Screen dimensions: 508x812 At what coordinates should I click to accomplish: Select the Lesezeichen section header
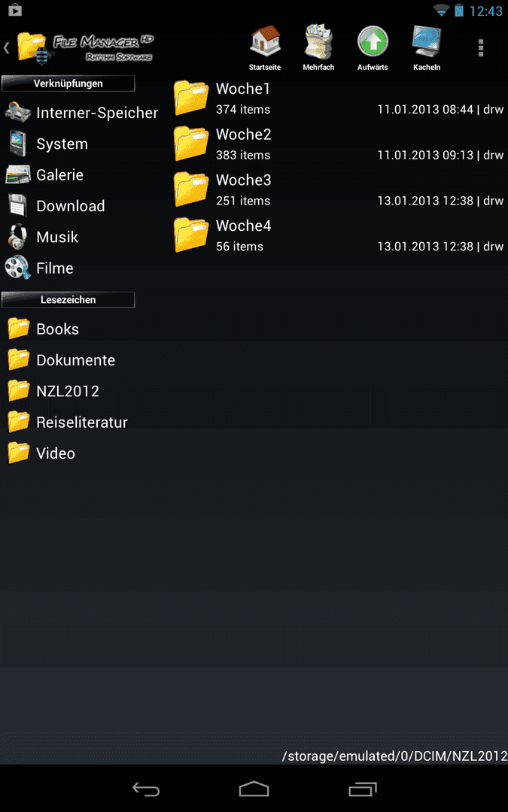(x=68, y=300)
